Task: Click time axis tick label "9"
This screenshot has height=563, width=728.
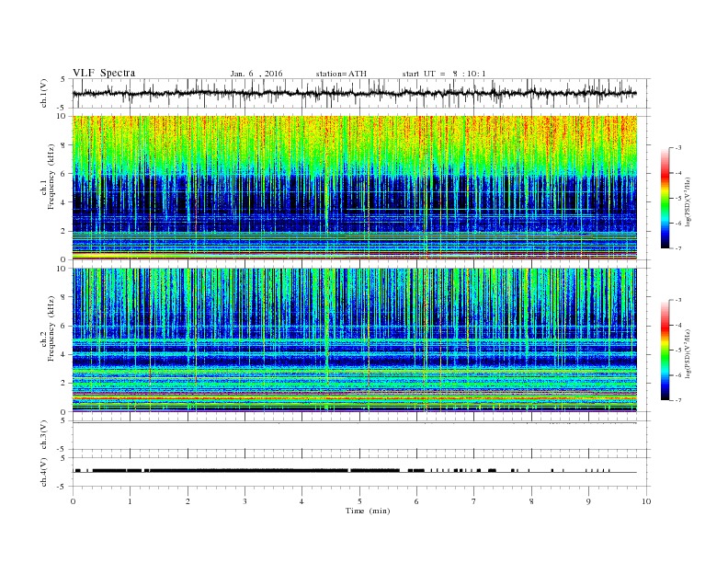Action: pos(588,501)
